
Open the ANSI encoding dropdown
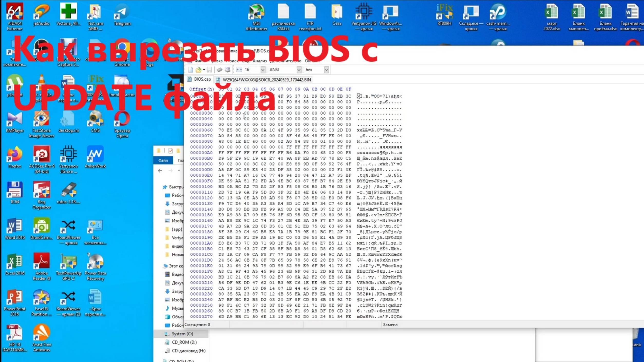tap(299, 70)
